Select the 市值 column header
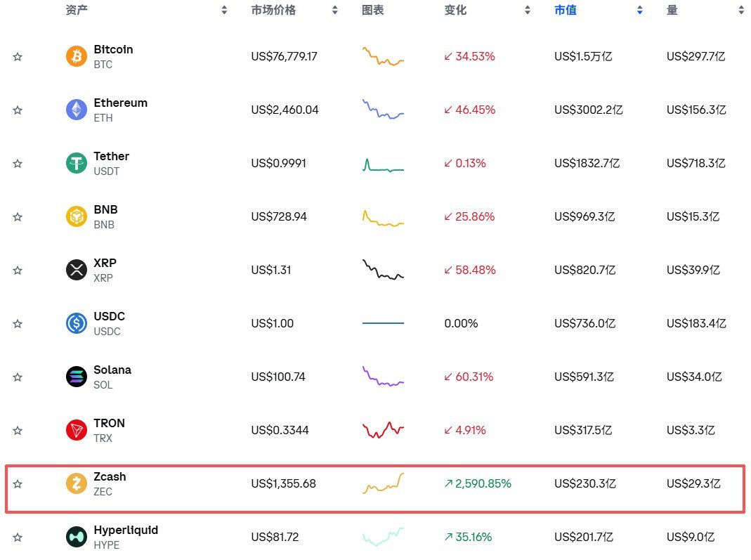The image size is (751, 560). [x=565, y=10]
